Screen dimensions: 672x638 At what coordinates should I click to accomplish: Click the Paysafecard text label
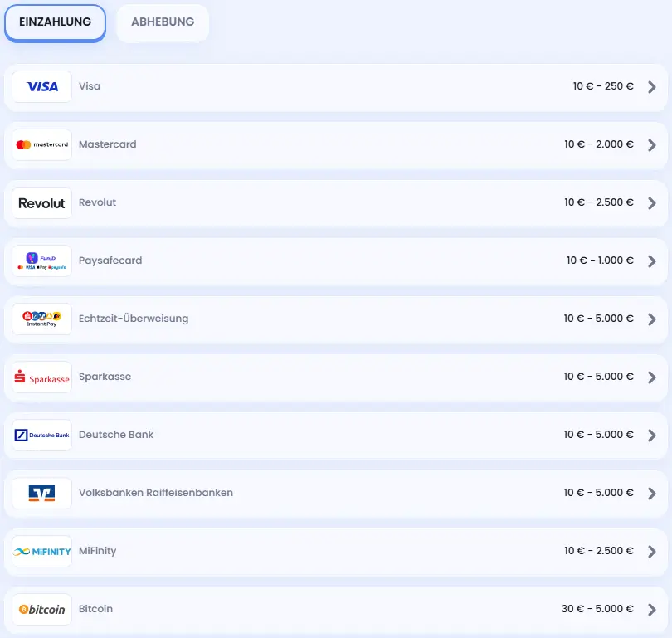tap(110, 261)
